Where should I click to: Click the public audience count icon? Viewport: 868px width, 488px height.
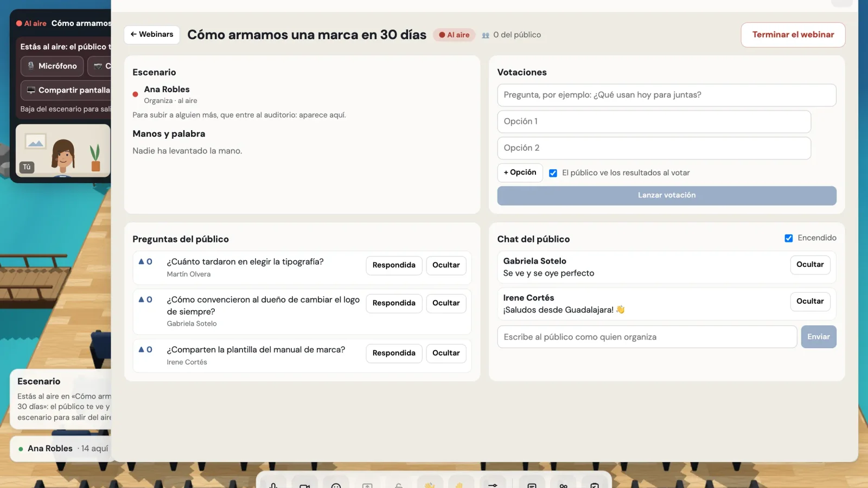coord(486,35)
